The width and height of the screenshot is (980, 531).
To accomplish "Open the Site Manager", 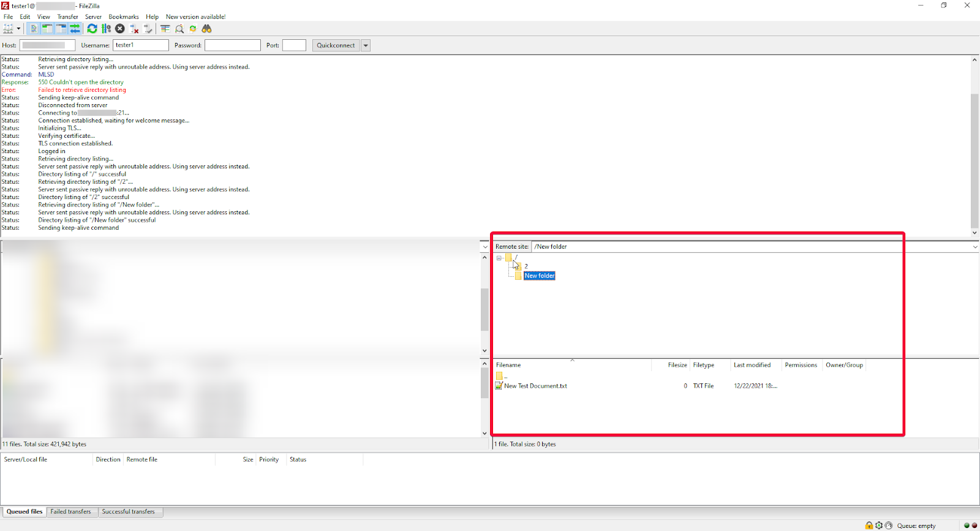I will [8, 29].
